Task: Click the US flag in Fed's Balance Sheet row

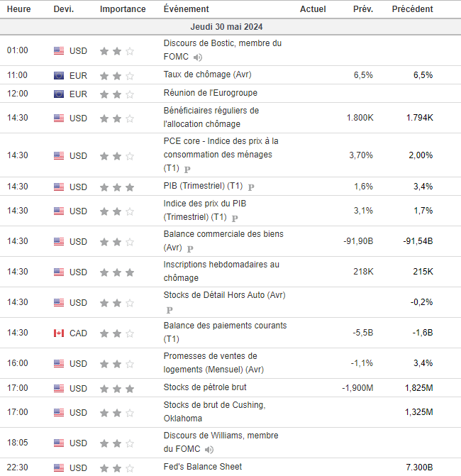Action: (59, 467)
